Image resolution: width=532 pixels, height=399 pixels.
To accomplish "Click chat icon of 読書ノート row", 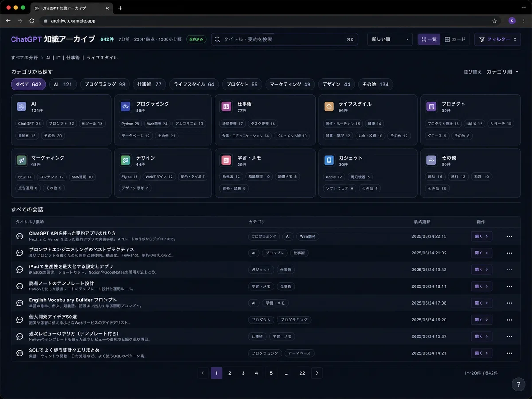I will pos(20,286).
